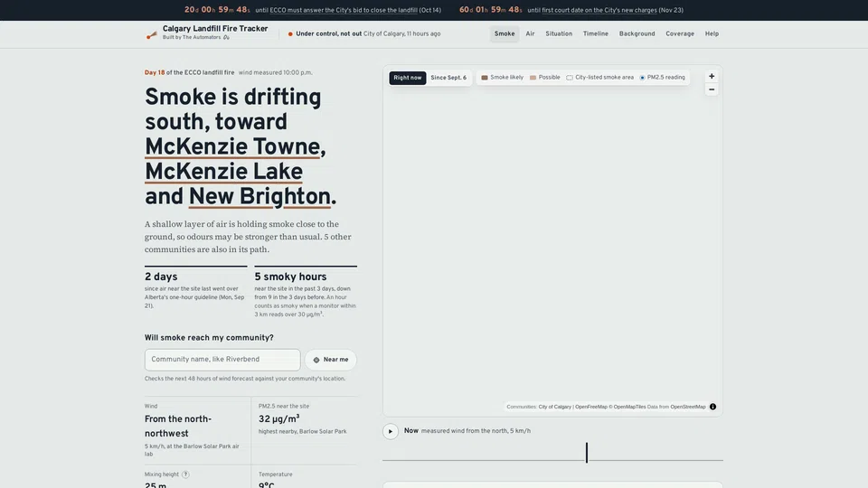This screenshot has height=488, width=868.
Task: Open the OpenMapTiles attribution link
Action: (x=629, y=407)
